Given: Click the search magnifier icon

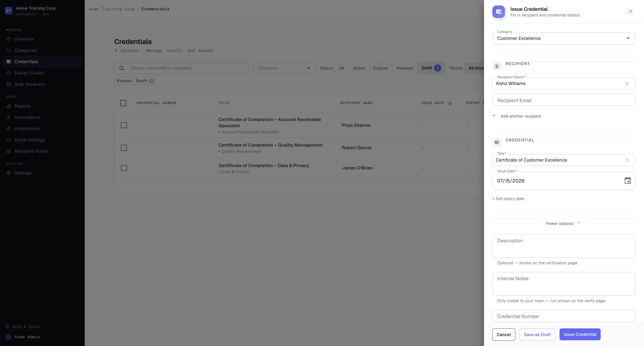Looking at the screenshot, I should [122, 68].
